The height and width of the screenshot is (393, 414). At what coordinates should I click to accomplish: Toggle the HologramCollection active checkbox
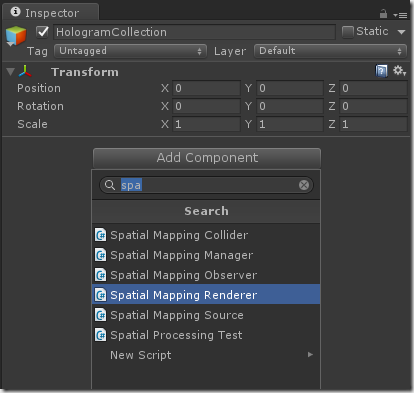tap(43, 32)
